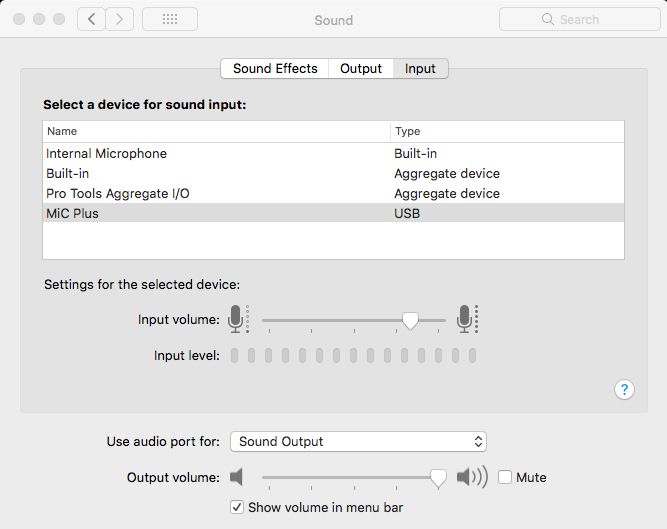Click the high input volume microphone icon

coord(465,319)
